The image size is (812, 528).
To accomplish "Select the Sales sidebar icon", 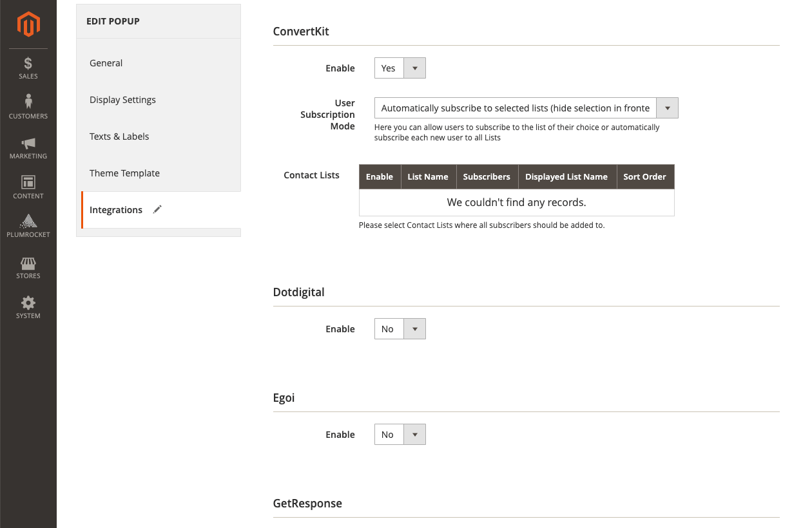I will click(x=28, y=68).
